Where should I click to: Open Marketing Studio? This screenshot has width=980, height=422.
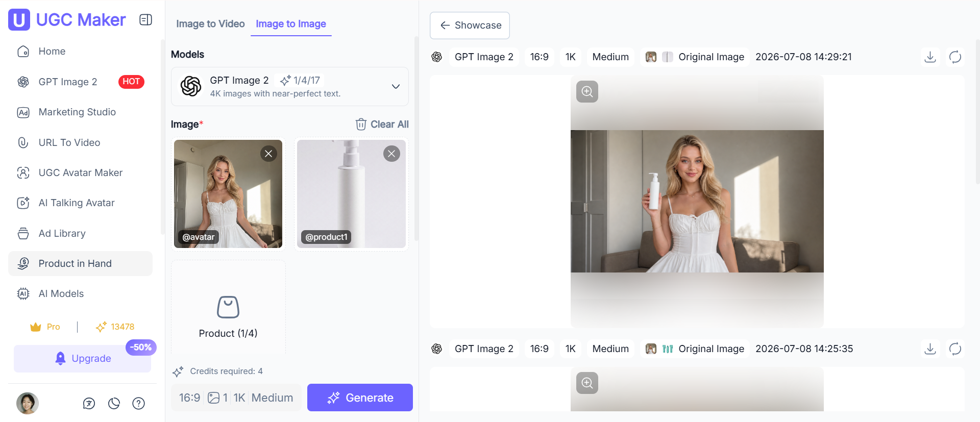(x=80, y=112)
